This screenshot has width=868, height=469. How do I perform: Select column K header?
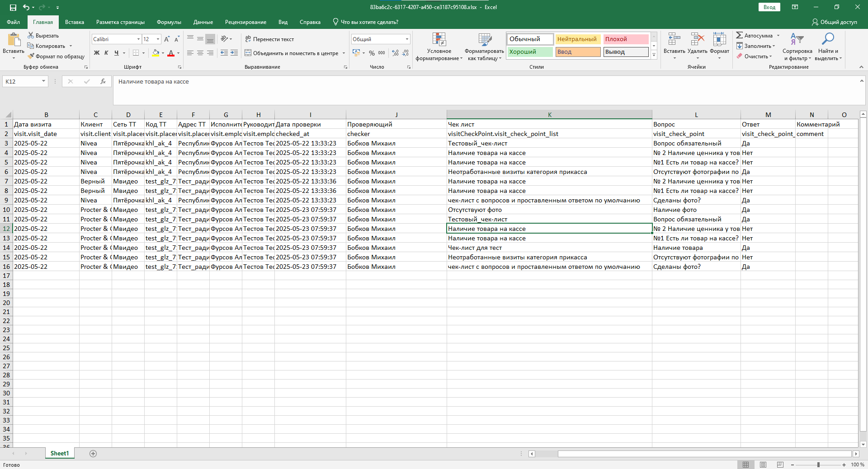click(549, 115)
